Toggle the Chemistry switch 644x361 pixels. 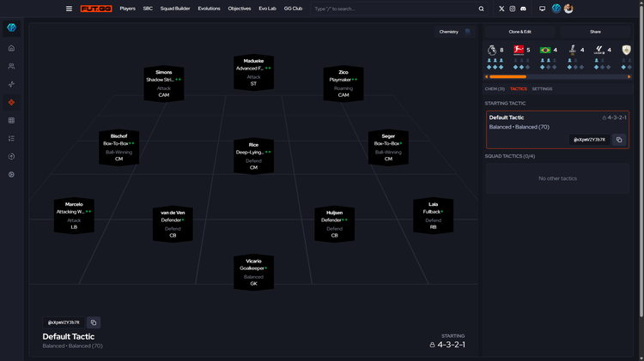coord(467,32)
